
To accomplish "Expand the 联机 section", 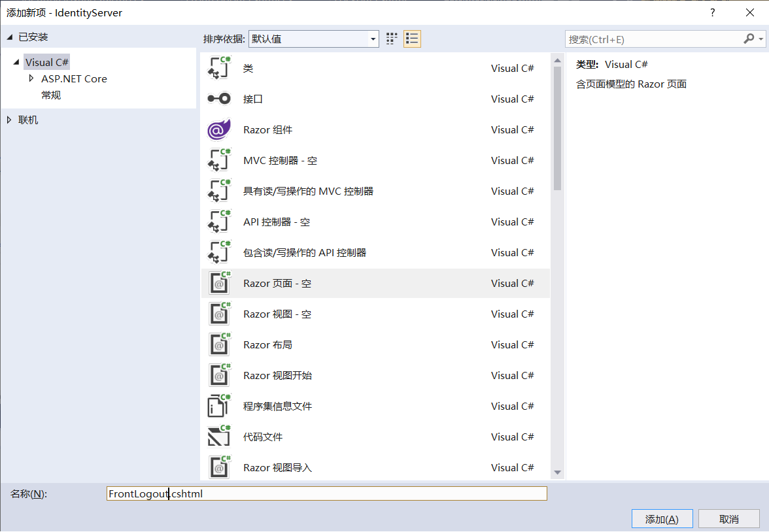I will (9, 120).
